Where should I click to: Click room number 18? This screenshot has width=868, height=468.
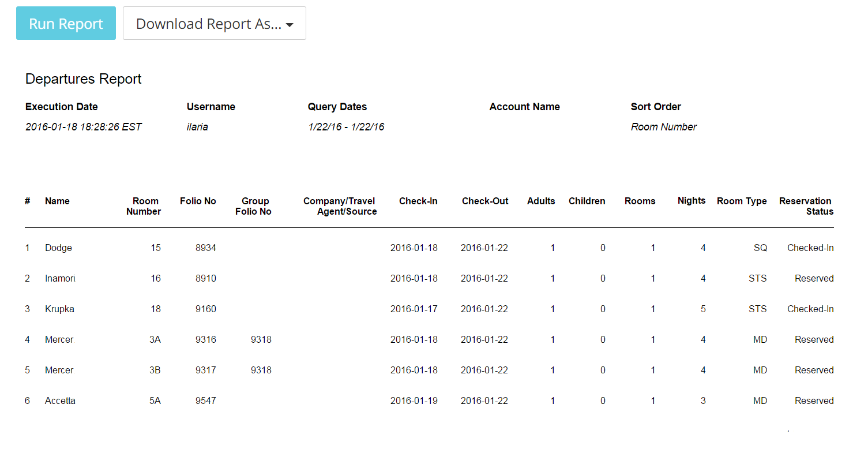click(x=156, y=309)
